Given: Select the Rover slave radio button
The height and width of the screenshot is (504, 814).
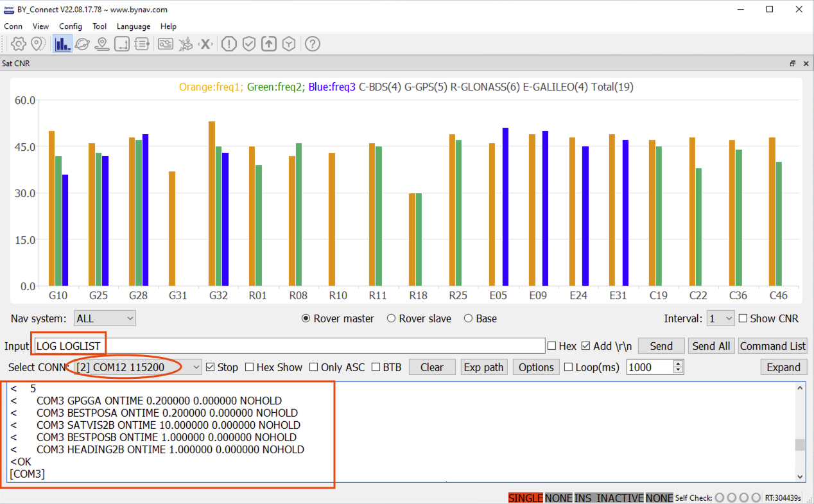Looking at the screenshot, I should click(x=392, y=318).
